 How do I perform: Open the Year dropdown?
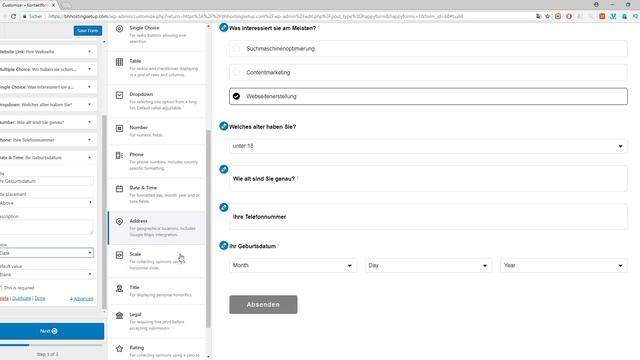[x=564, y=265]
